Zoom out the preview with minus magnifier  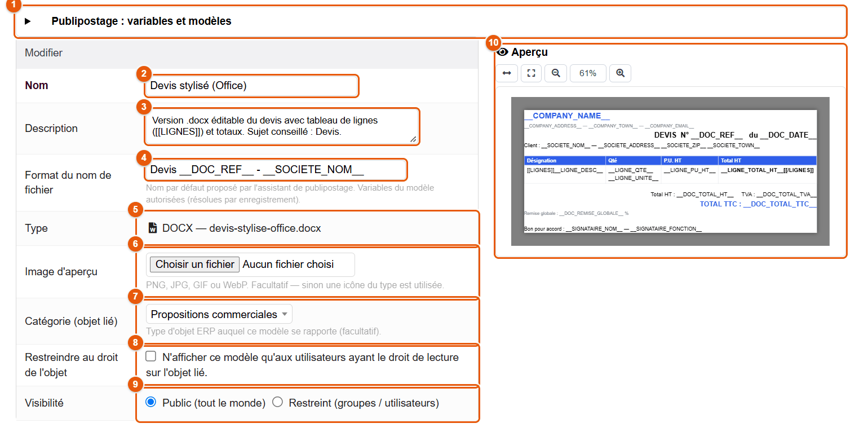(556, 73)
